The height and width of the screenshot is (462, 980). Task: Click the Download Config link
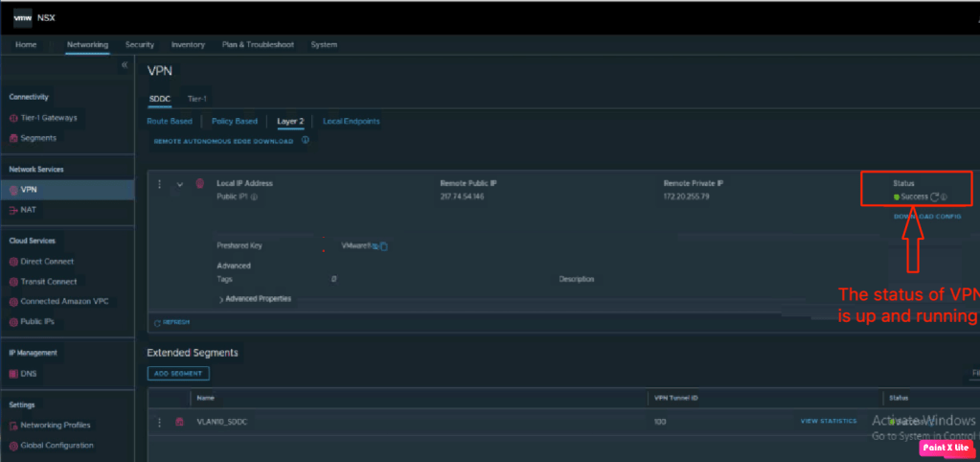tap(927, 217)
